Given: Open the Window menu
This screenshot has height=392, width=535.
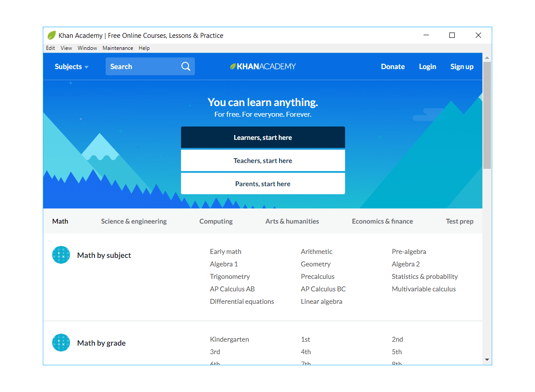Looking at the screenshot, I should pyautogui.click(x=87, y=48).
